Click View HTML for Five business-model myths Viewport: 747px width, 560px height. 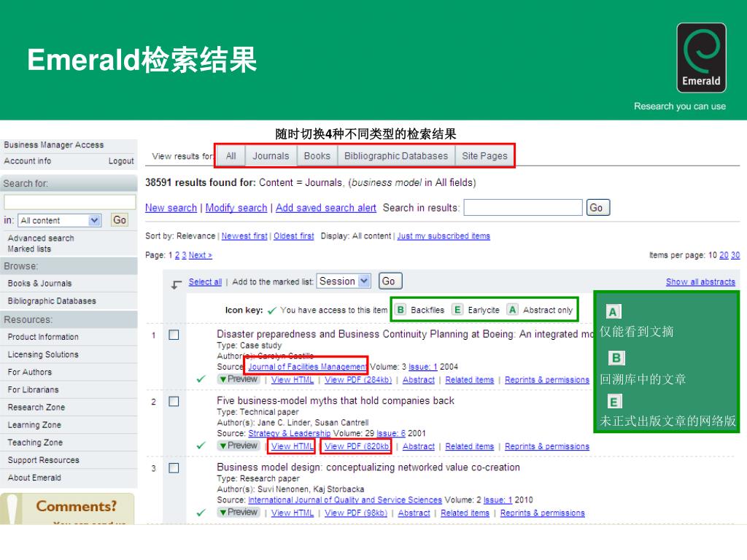pyautogui.click(x=293, y=446)
